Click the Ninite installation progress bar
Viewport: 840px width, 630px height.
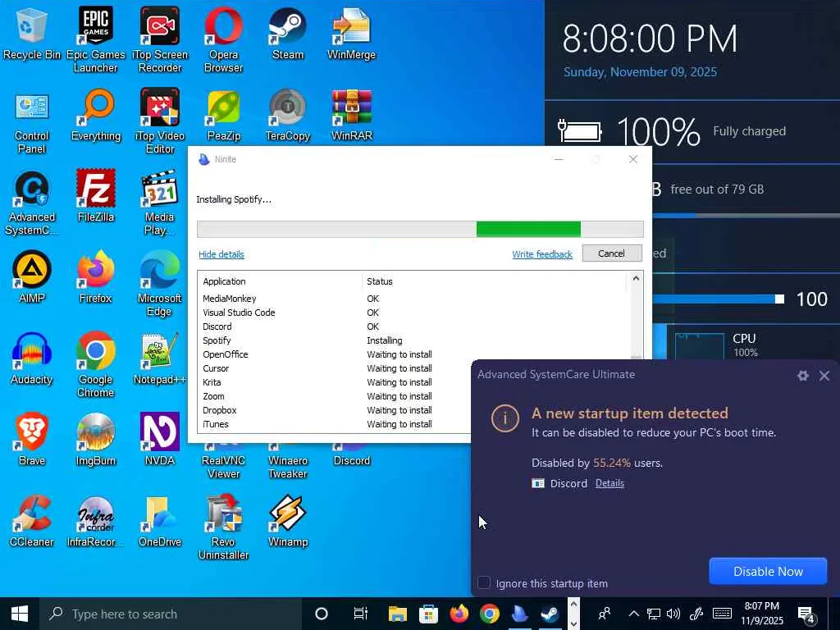(420, 229)
